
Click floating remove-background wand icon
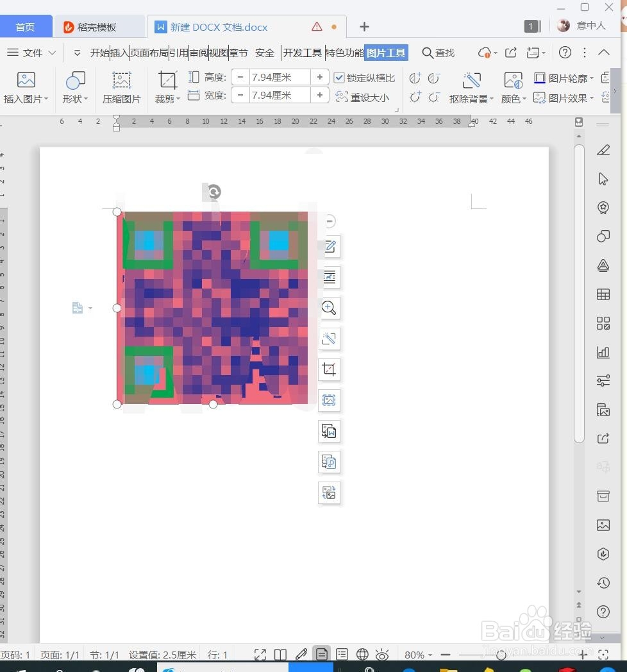[329, 339]
